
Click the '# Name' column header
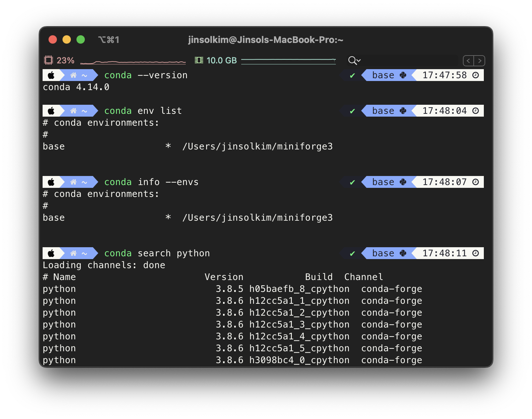click(59, 277)
